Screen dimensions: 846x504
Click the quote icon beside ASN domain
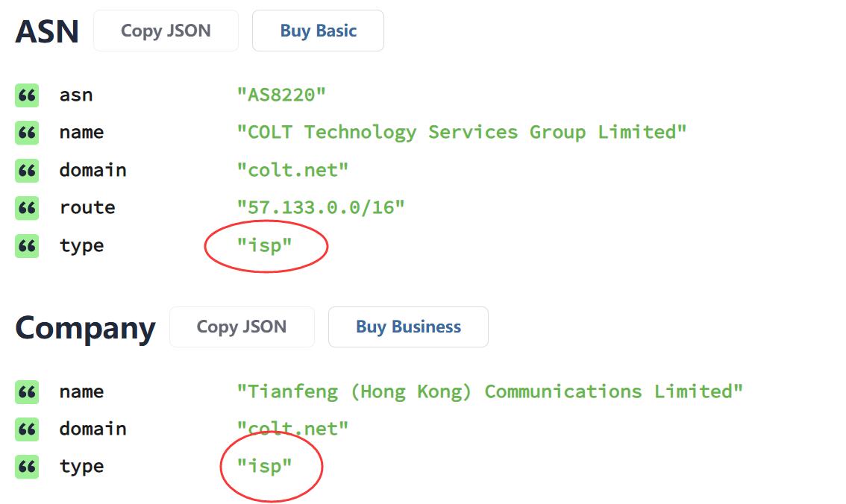(x=27, y=171)
